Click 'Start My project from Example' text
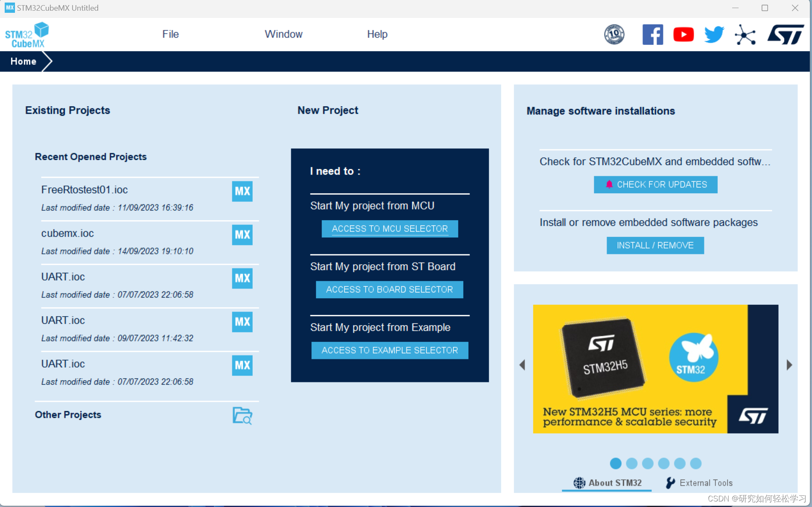The image size is (812, 507). 380,327
